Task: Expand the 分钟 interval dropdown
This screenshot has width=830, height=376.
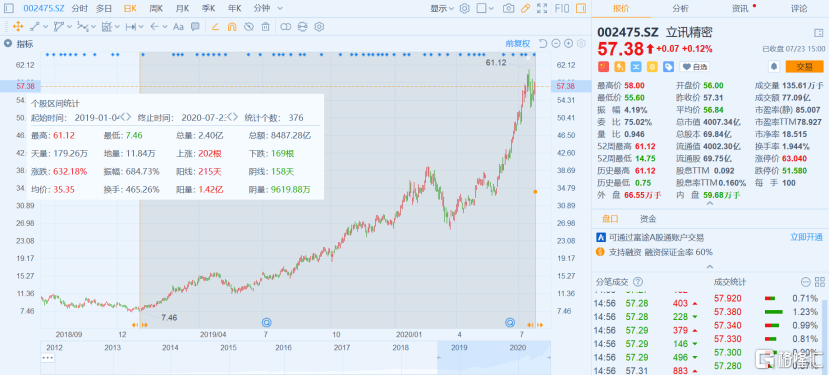Action: click(268, 8)
